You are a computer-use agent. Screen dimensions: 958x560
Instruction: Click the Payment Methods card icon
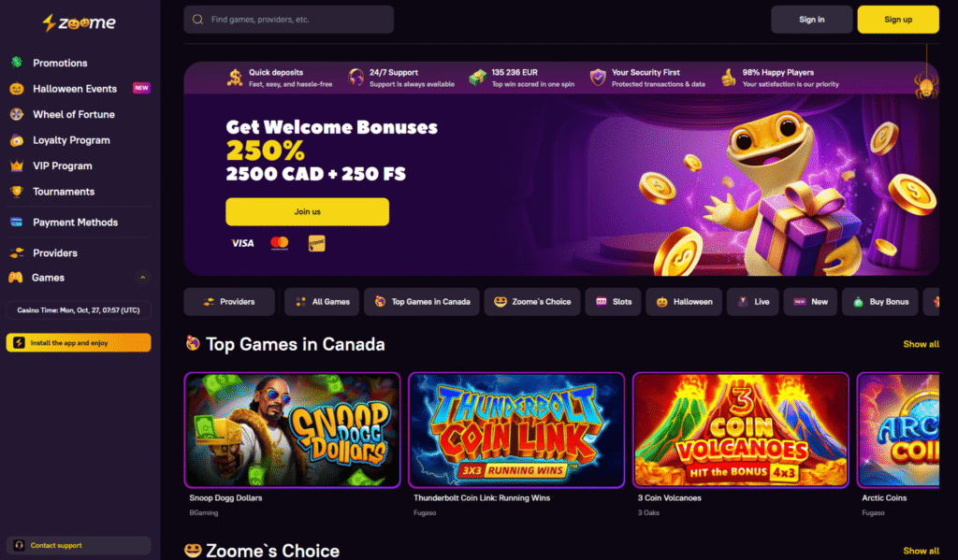[x=17, y=223]
